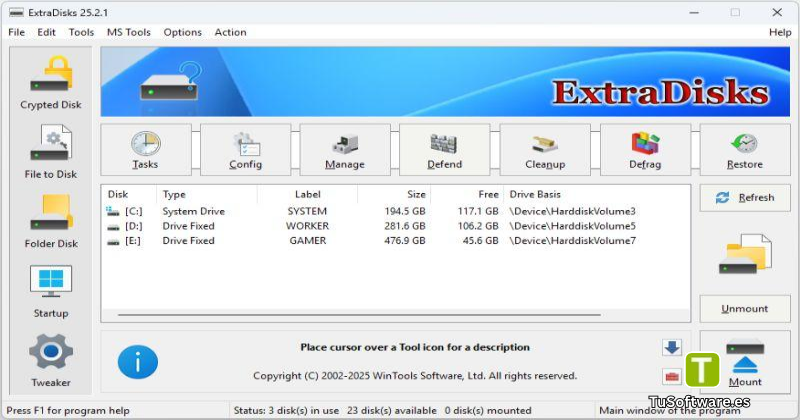
Task: Click the Unmount button
Action: [745, 309]
